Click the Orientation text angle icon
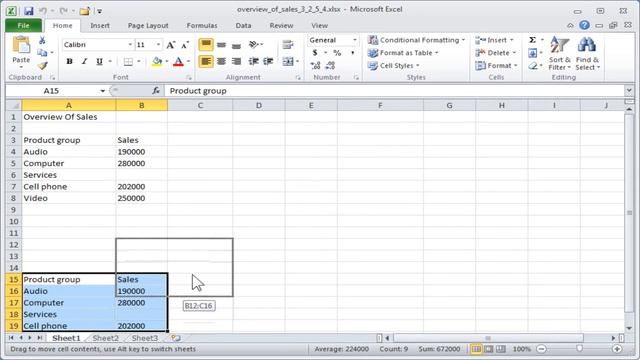The image size is (640, 360). click(x=254, y=44)
